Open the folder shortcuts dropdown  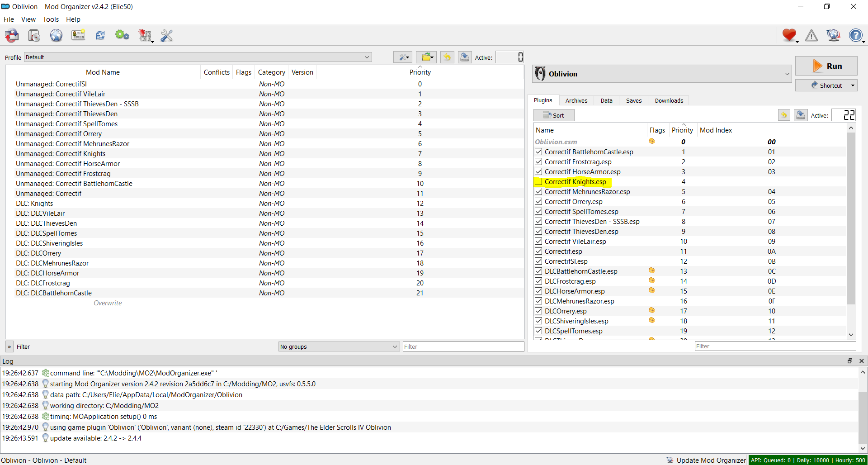[x=426, y=57]
